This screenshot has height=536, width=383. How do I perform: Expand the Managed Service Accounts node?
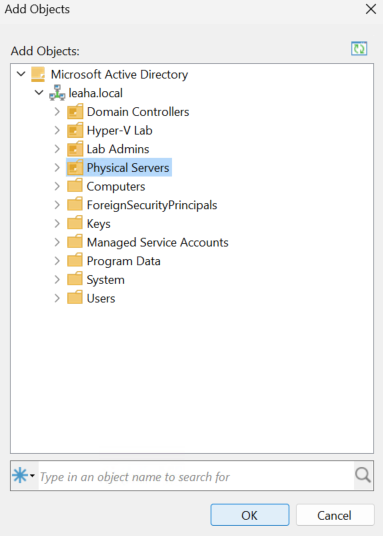(x=57, y=242)
